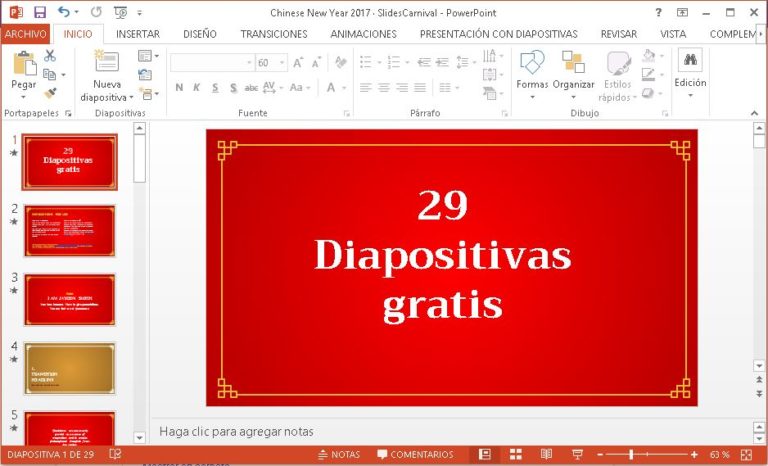Open slide Layout dropdown
Viewport: 768px width, 466px height.
148,56
